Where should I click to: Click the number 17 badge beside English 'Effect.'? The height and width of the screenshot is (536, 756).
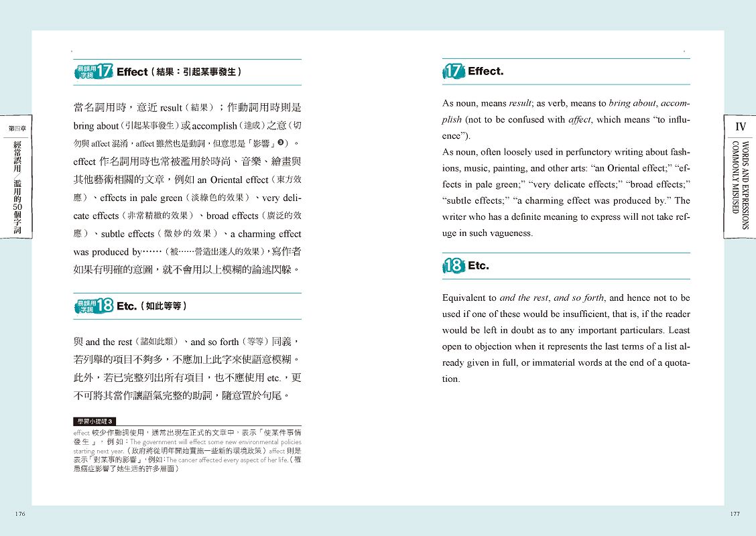(454, 72)
